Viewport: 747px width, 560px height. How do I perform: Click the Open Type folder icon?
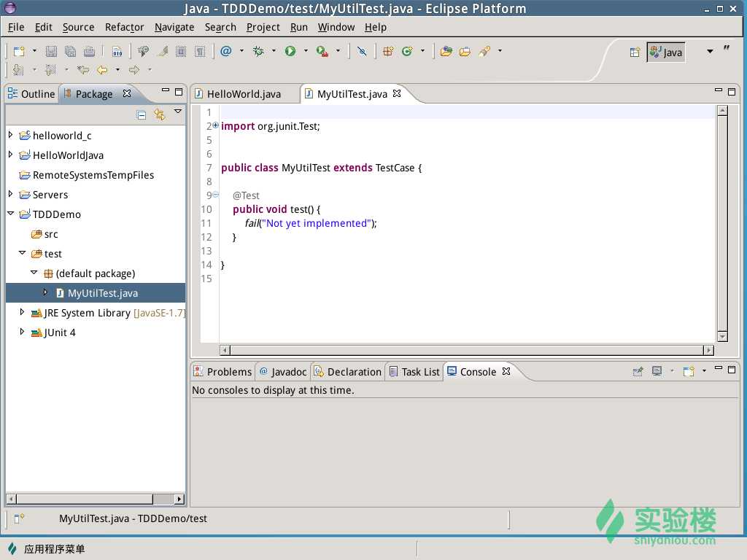point(446,51)
